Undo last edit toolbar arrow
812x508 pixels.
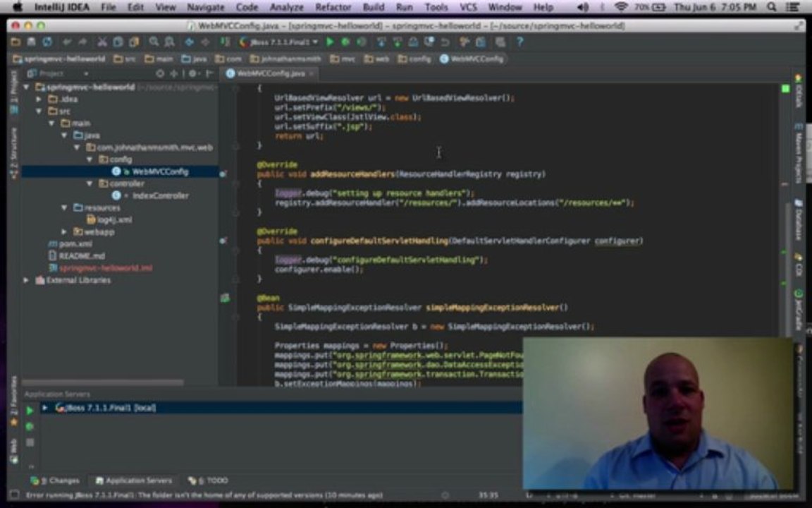[x=67, y=42]
